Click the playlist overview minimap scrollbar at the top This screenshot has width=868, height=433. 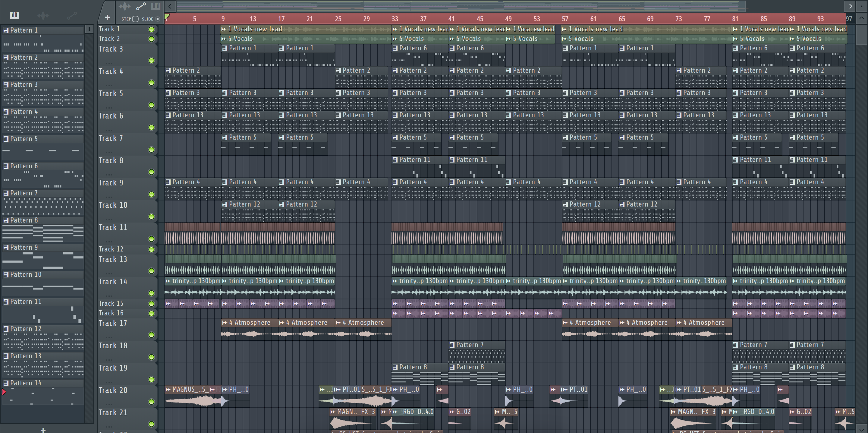coord(461,6)
